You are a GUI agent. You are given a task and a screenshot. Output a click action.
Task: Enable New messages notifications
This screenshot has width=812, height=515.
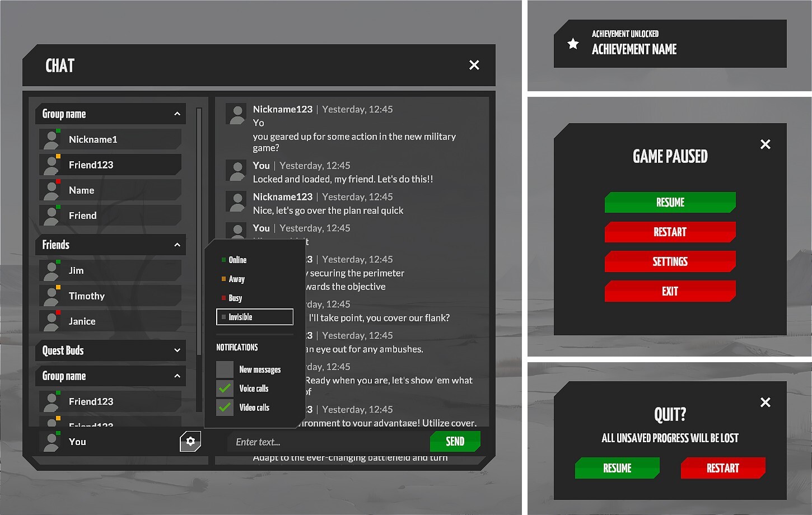click(x=224, y=369)
